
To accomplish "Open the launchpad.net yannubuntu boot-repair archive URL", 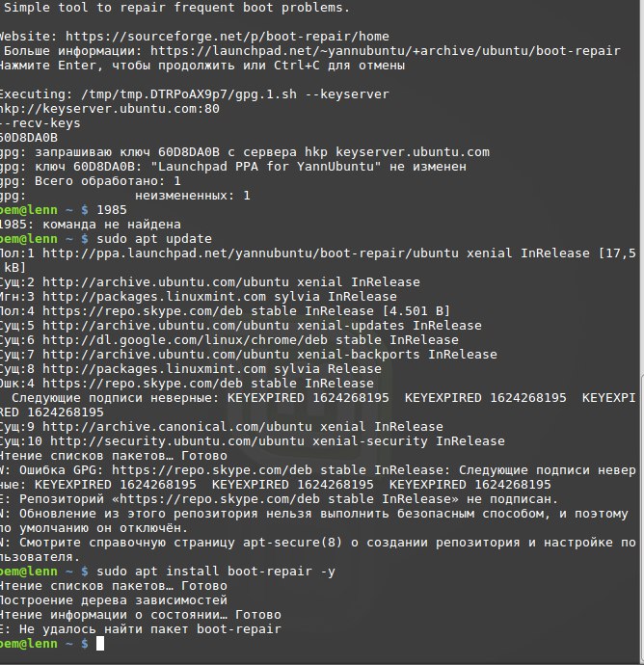I will coord(385,51).
